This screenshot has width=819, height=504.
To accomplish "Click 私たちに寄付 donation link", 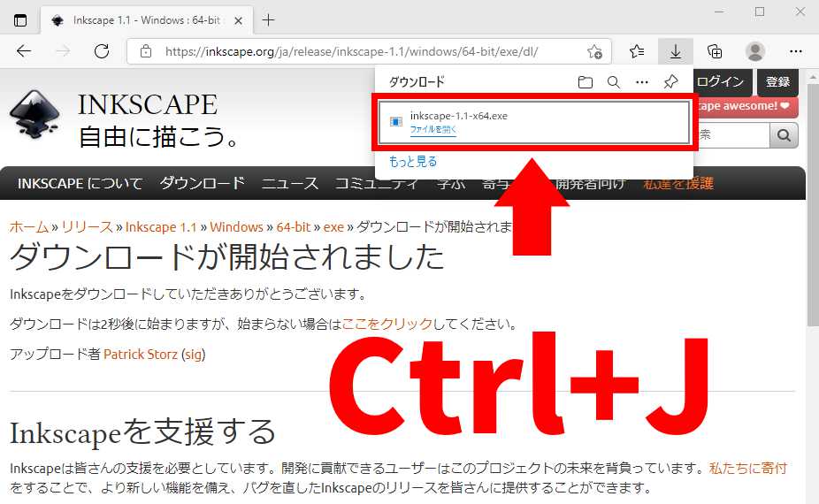I will (x=747, y=468).
